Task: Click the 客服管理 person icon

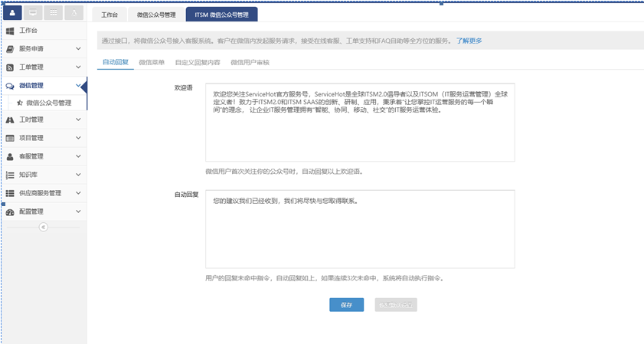Action: (10, 156)
